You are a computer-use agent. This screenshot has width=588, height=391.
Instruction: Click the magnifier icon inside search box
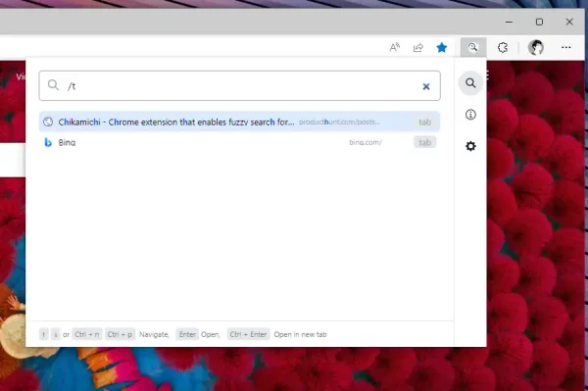[x=53, y=85]
